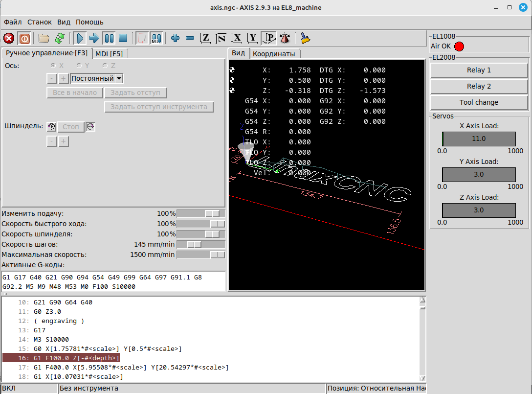
Task: Click the emergency stop (E-Stop) icon
Action: tap(9, 38)
